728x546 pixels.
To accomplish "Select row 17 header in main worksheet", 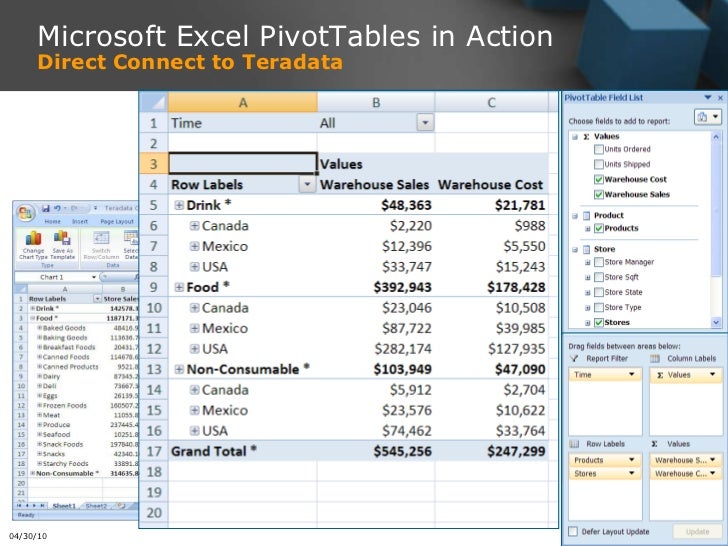I will (x=154, y=451).
